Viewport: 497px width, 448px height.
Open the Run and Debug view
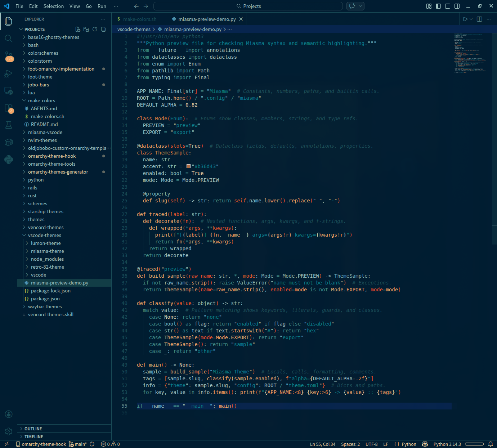click(9, 73)
